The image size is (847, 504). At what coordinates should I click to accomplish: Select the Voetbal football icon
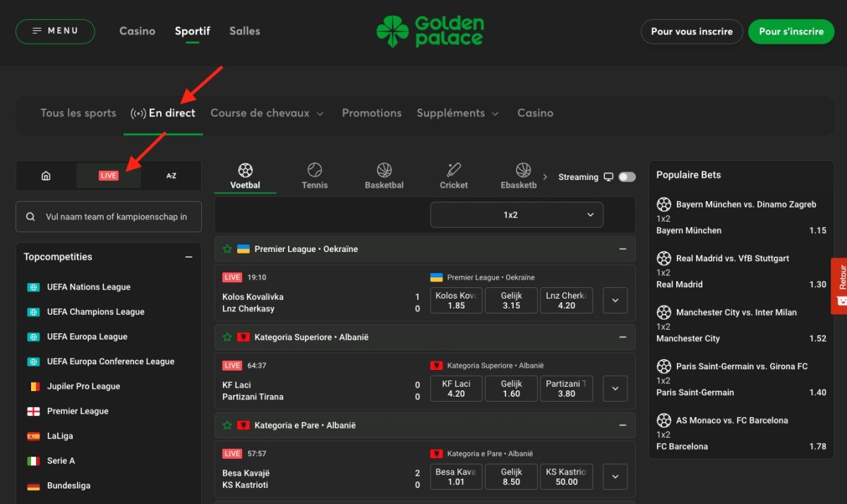[x=245, y=170]
